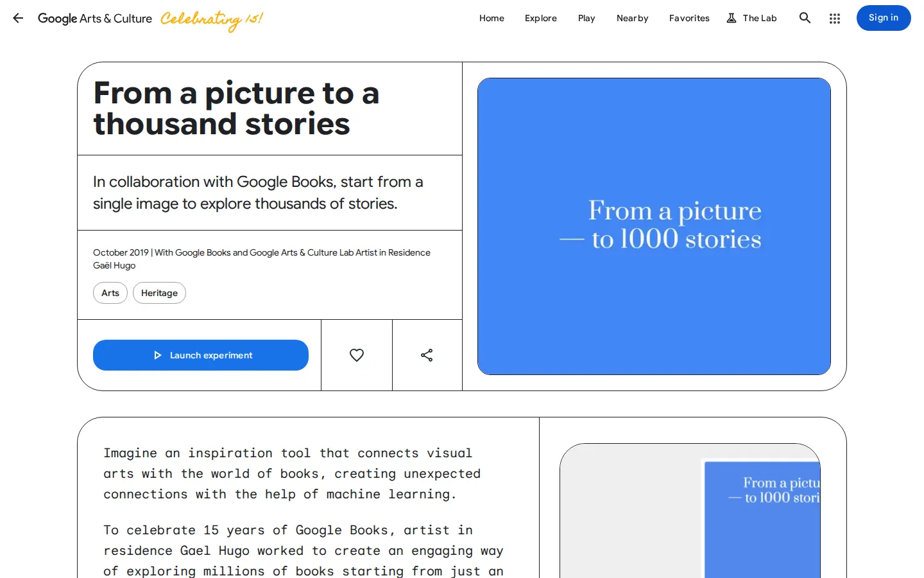Click the Celebrating 15 banner graphic
This screenshot has height=578, width=924.
(212, 19)
